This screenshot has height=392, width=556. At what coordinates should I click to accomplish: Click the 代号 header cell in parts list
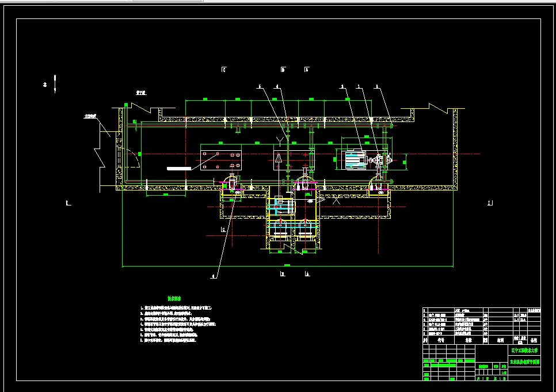tap(441, 340)
